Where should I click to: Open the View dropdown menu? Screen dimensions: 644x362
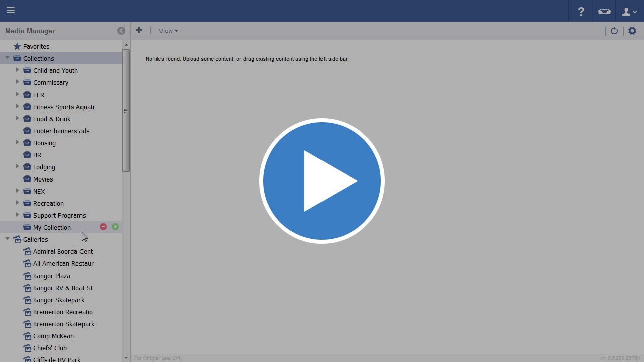click(168, 31)
